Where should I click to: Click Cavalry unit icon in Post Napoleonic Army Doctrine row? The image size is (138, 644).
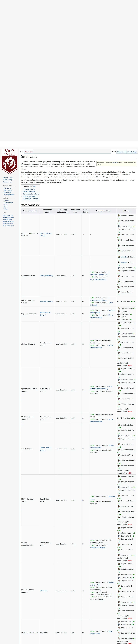click(119, 235)
